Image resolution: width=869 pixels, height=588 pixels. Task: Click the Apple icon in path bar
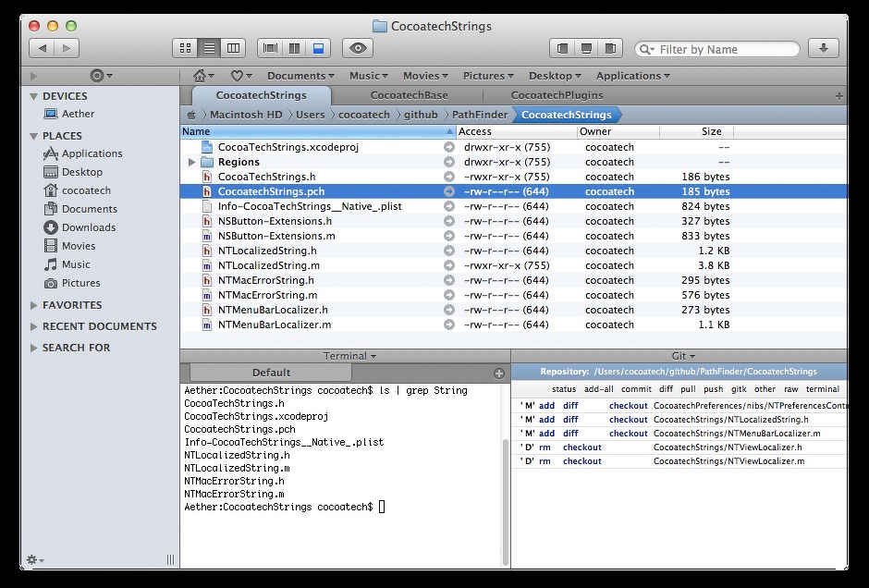pyautogui.click(x=191, y=115)
